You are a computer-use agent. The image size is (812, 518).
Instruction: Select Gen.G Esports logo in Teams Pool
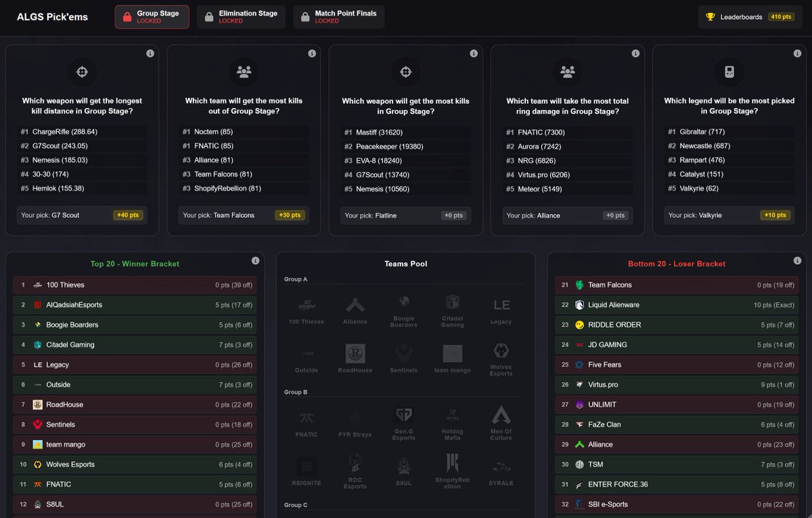click(404, 415)
